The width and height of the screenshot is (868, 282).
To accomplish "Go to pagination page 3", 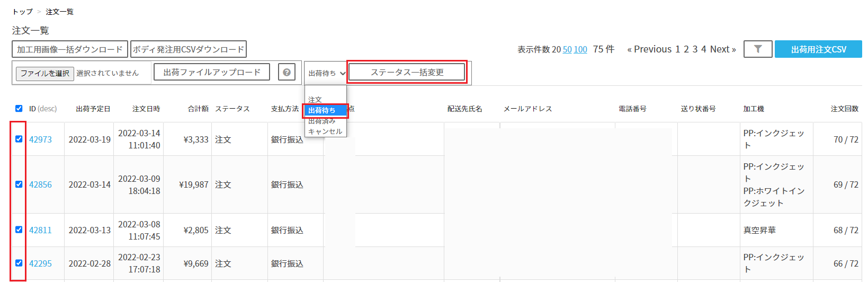I will tap(695, 49).
